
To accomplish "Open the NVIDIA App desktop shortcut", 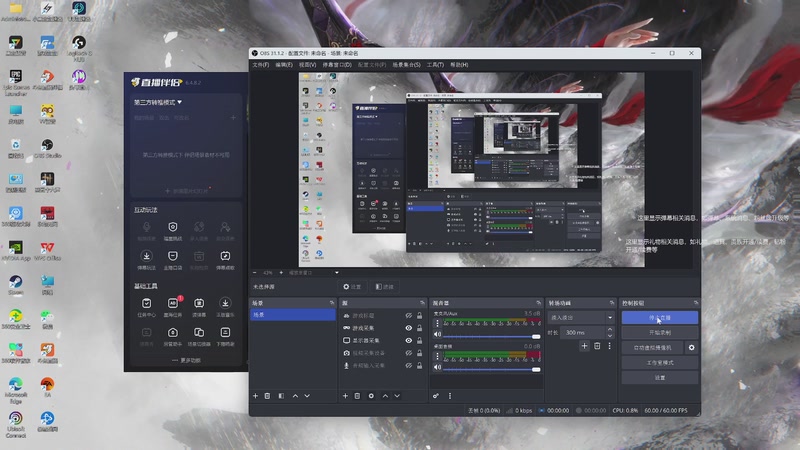I will [16, 251].
